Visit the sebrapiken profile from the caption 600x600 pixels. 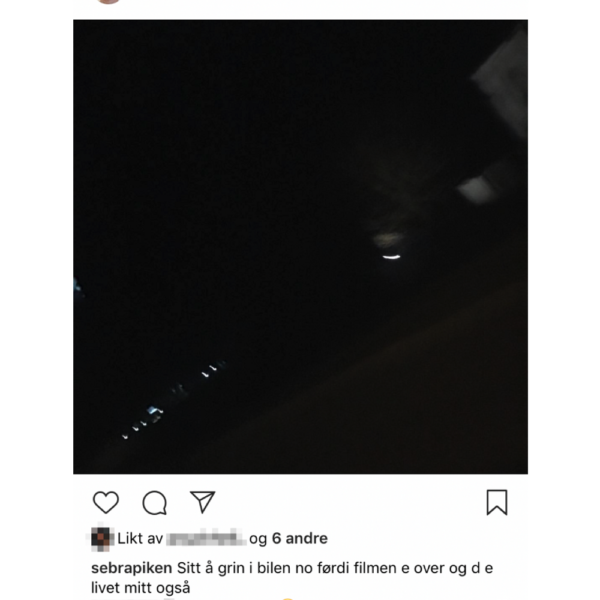tap(131, 568)
